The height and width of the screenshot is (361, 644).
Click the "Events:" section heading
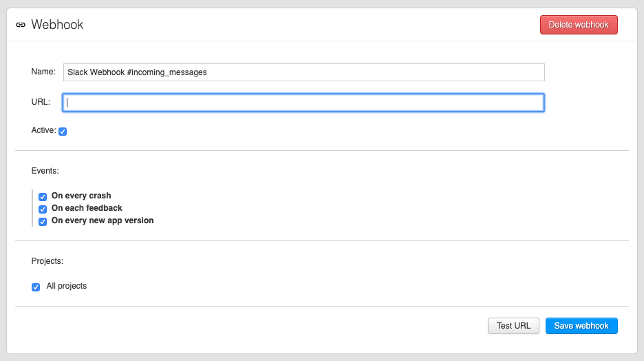tap(45, 169)
